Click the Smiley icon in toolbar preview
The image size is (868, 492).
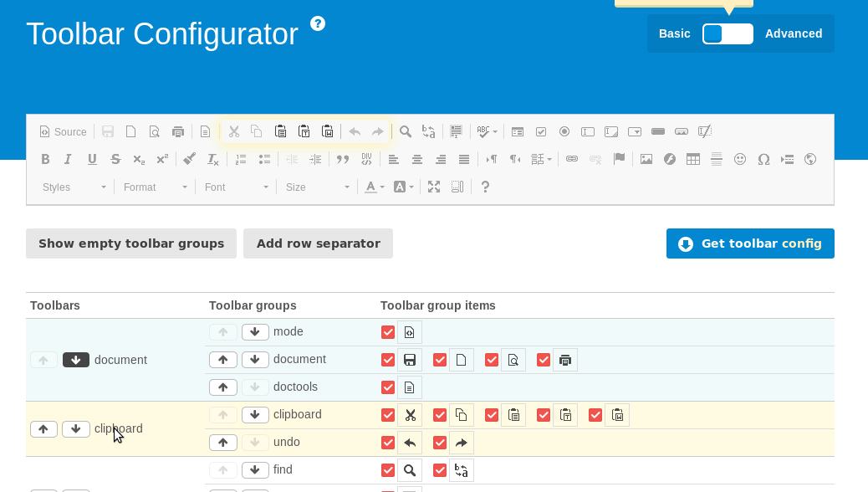(740, 159)
